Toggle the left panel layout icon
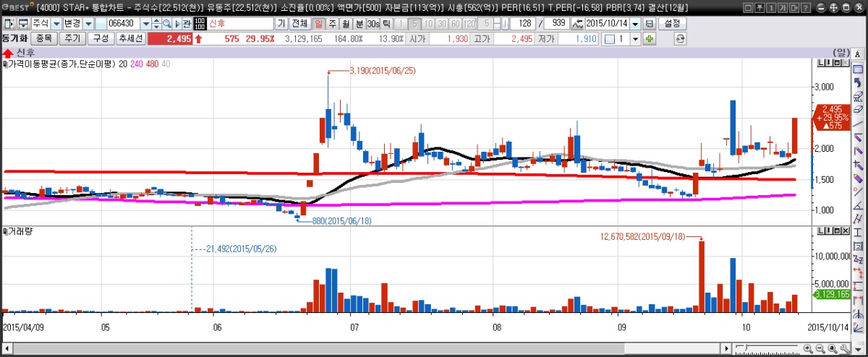The image size is (868, 357). [9, 23]
